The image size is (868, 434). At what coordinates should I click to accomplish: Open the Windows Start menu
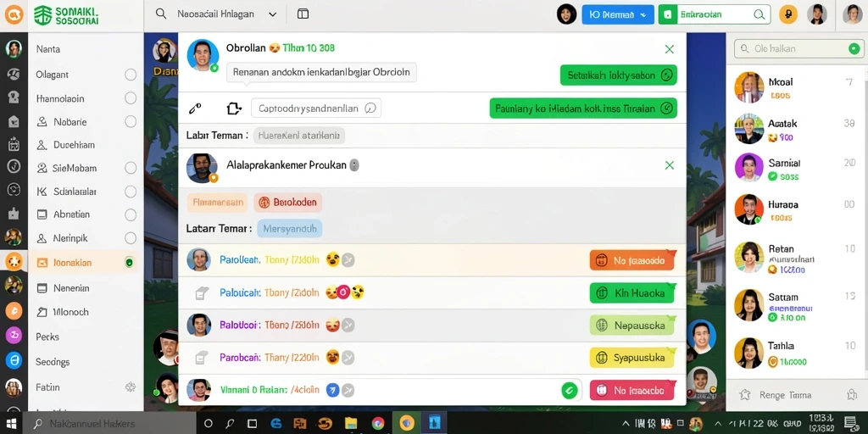(12, 424)
